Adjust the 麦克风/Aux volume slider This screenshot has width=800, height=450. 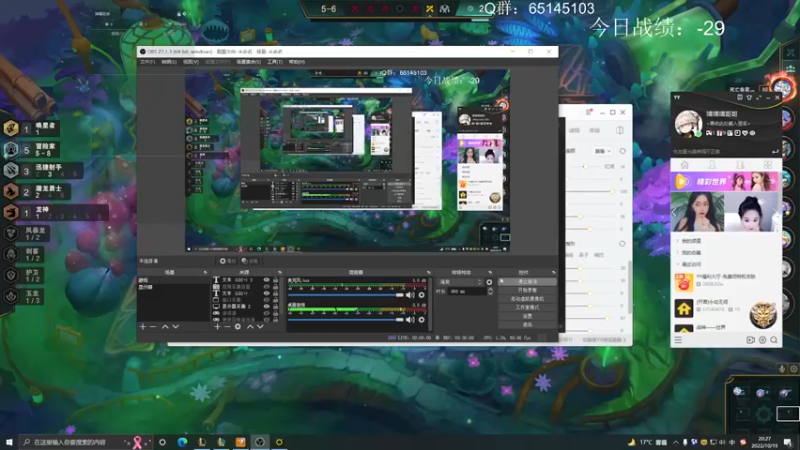point(346,295)
